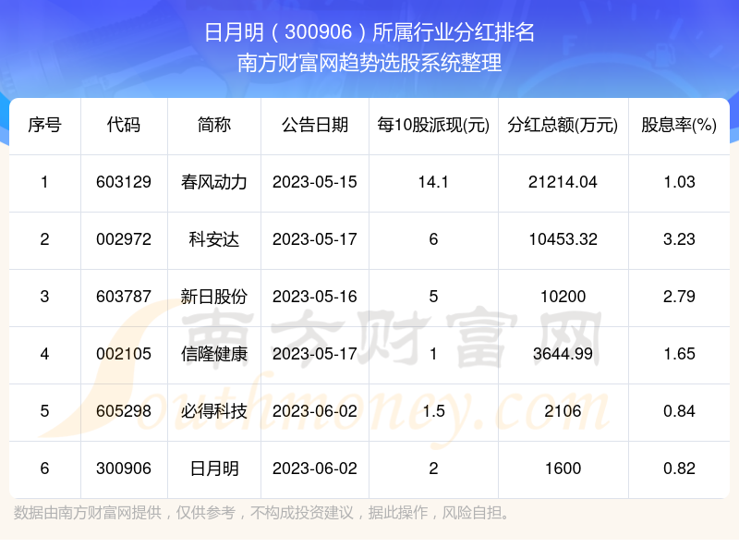Screen dimensions: 739x560
Task: Click dividend total 10453.32
Action: pos(563,239)
